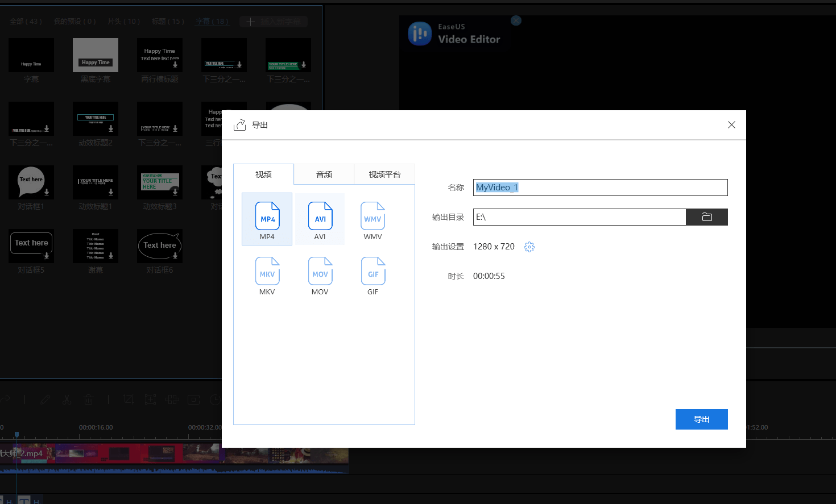Image resolution: width=836 pixels, height=504 pixels.
Task: Choose the AVI format icon
Action: click(x=320, y=216)
